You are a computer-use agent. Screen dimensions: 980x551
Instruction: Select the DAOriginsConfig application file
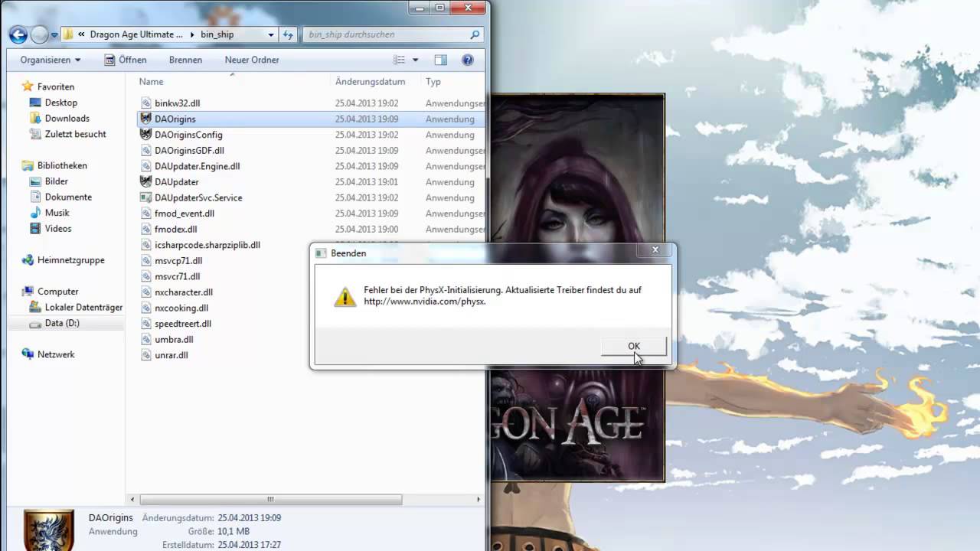(188, 135)
